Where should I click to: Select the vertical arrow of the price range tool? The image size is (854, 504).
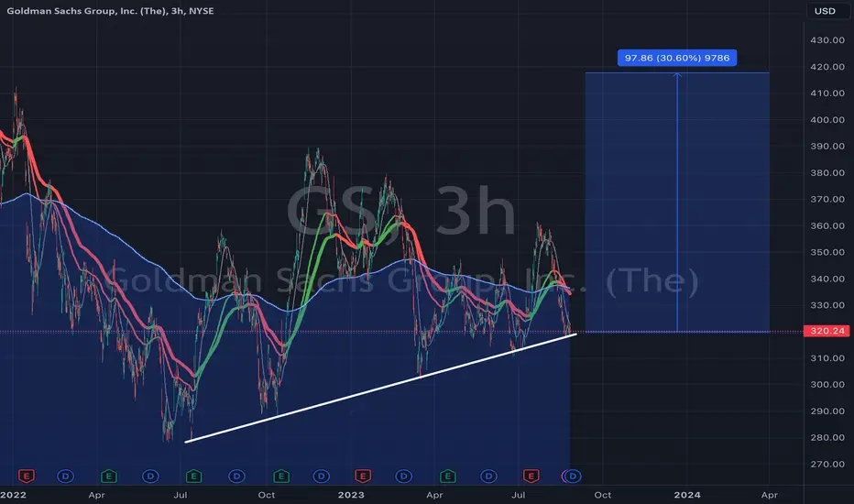coord(677,202)
